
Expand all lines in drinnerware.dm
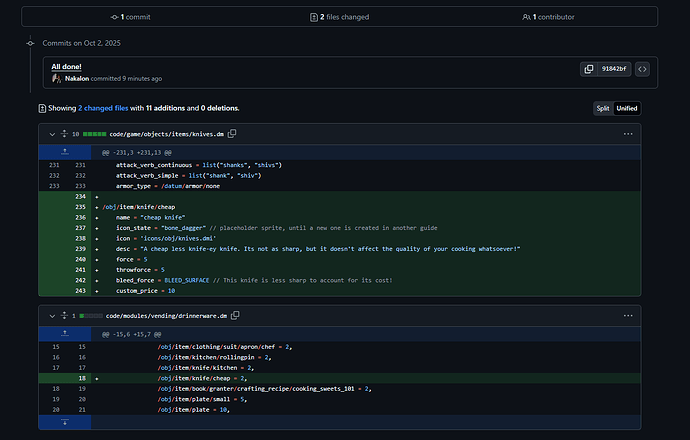tap(64, 315)
